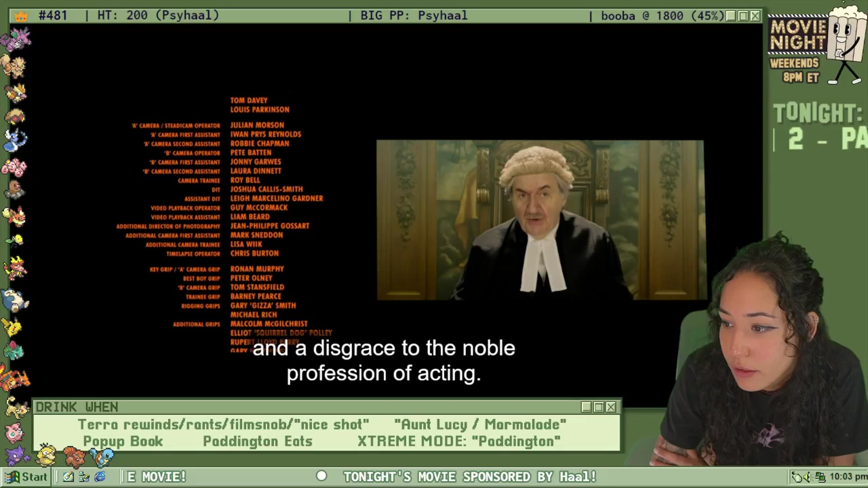
Task: Launch Internet Explorer from quick launch
Action: pos(100,477)
